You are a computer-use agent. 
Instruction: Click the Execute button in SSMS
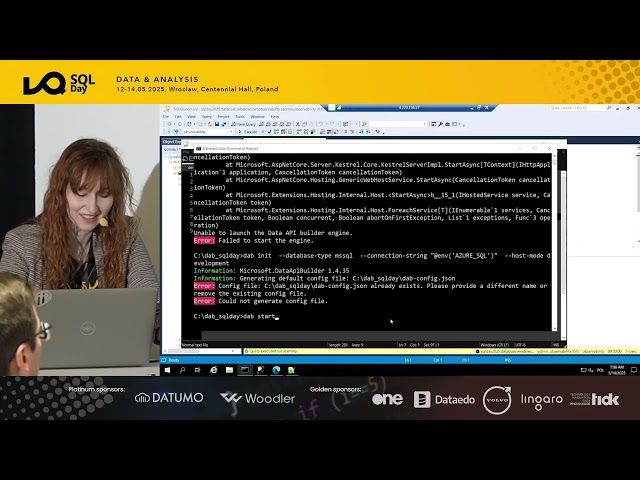pyautogui.click(x=248, y=132)
